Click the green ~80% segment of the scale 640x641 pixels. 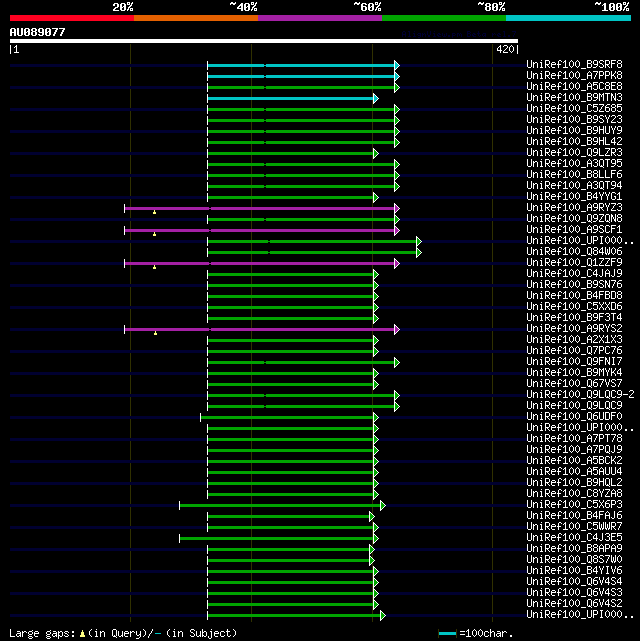click(444, 18)
